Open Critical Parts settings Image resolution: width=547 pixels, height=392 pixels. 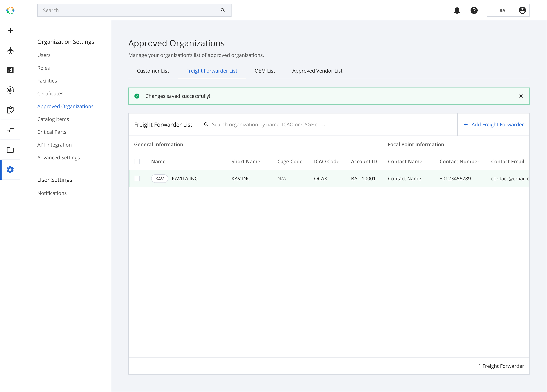tap(52, 132)
